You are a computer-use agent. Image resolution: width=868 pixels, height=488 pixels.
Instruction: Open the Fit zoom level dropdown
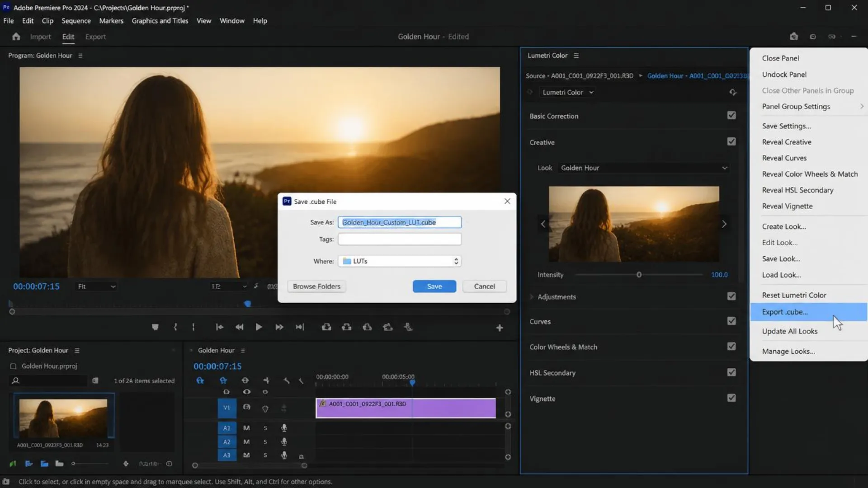tap(96, 286)
